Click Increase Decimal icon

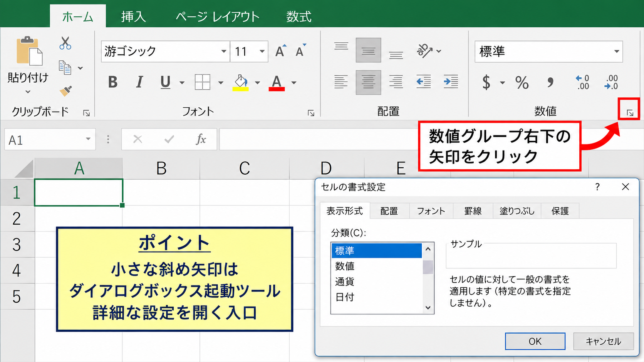(x=582, y=82)
